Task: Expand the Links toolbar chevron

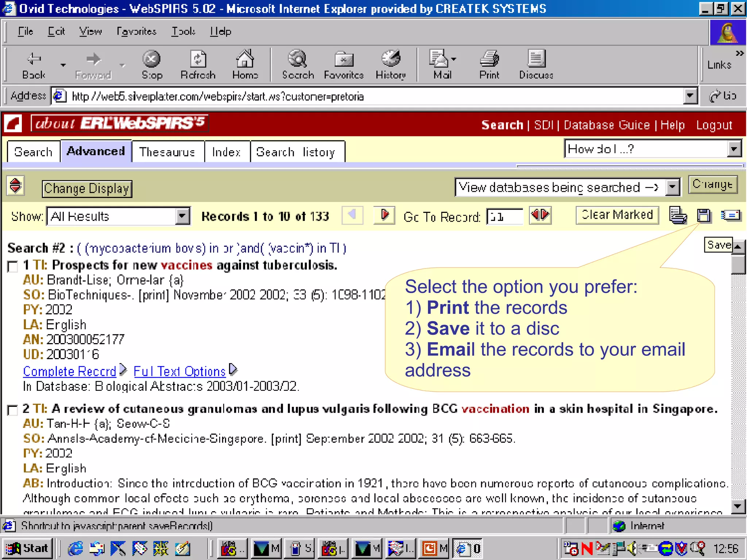Action: [739, 54]
